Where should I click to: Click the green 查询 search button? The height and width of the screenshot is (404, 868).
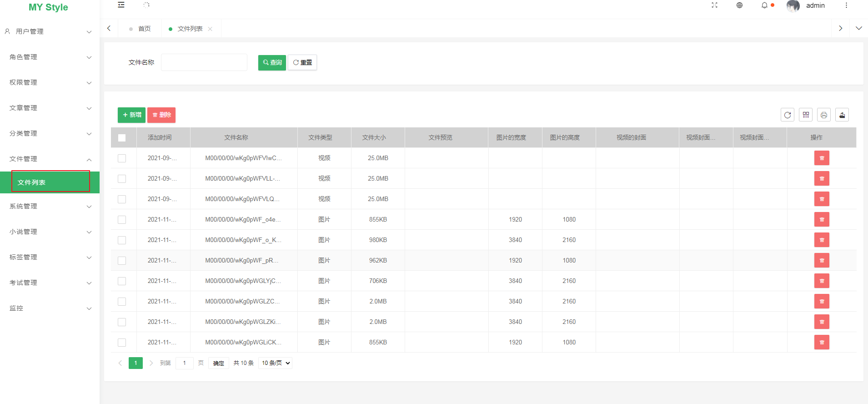(272, 63)
